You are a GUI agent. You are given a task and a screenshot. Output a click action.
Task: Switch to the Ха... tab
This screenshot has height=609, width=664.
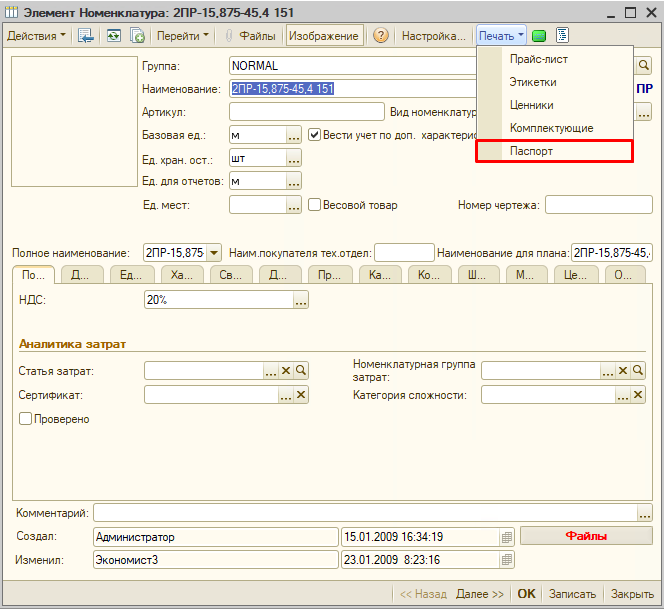[x=182, y=275]
